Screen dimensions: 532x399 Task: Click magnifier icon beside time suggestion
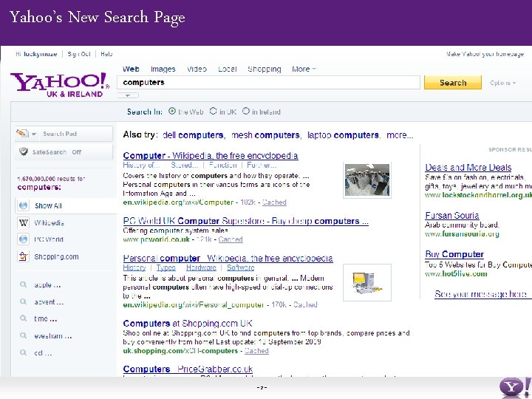tap(23, 318)
